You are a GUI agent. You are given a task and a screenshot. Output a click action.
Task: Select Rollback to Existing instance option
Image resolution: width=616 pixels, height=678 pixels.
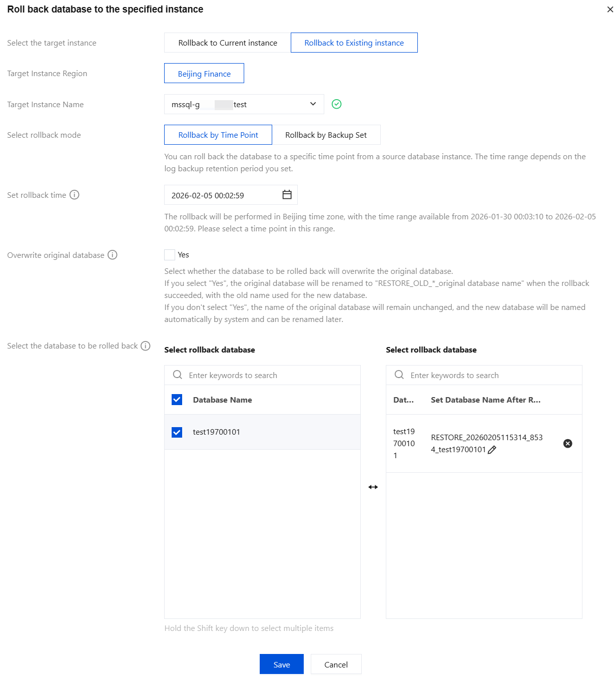click(354, 43)
